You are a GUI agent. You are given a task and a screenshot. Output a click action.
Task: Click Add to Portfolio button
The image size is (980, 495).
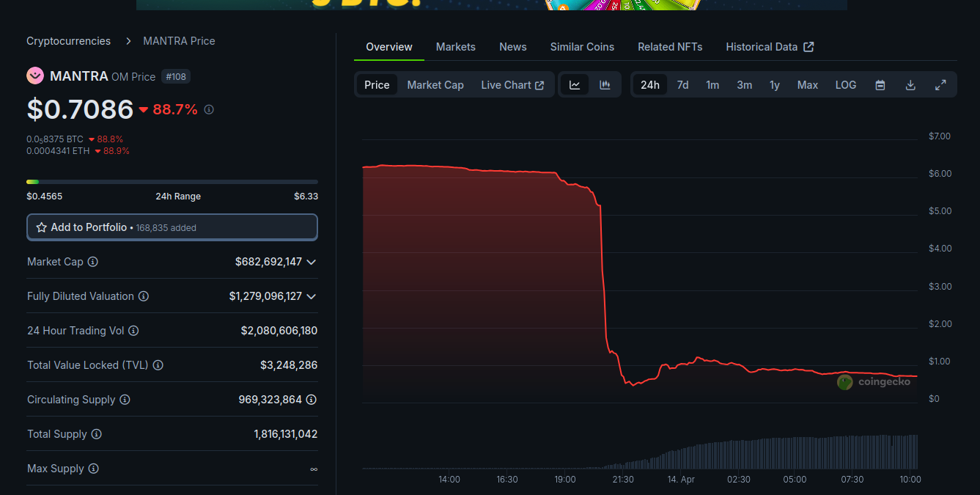[172, 227]
